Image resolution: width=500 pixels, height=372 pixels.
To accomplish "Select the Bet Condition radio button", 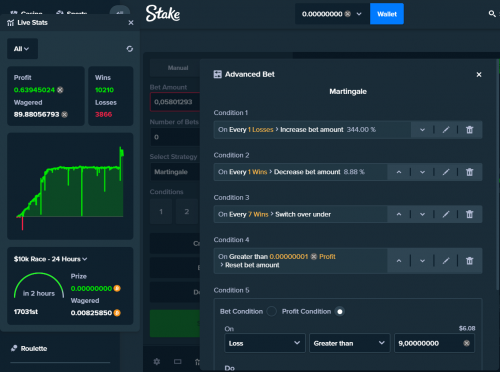I will (x=271, y=311).
